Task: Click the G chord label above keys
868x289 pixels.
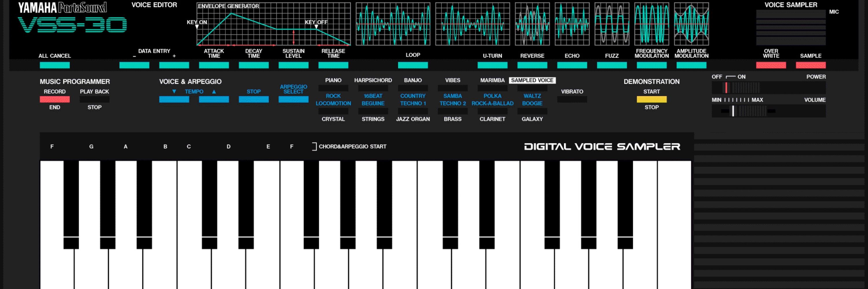Action: tap(91, 146)
